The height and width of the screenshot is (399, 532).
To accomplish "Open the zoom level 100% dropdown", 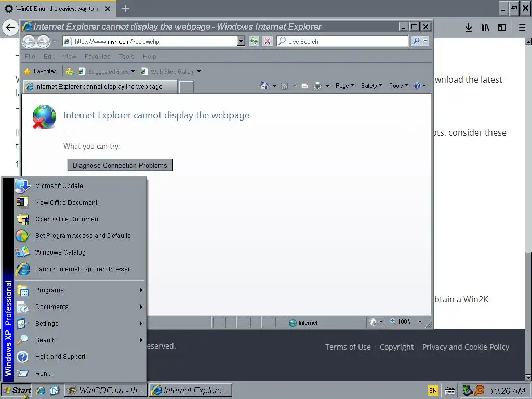I will (420, 322).
